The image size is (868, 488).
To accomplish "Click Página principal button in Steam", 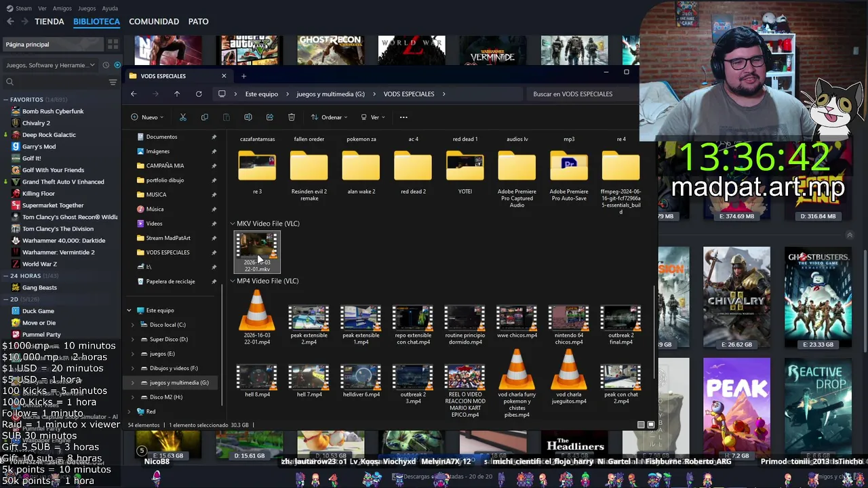I will point(53,44).
